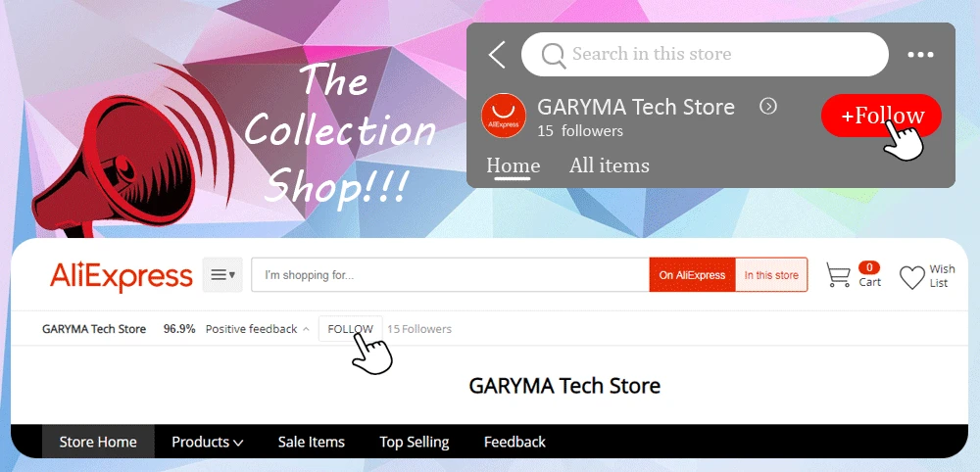The width and height of the screenshot is (980, 472).
Task: Click the red +Follow button
Action: pyautogui.click(x=881, y=116)
